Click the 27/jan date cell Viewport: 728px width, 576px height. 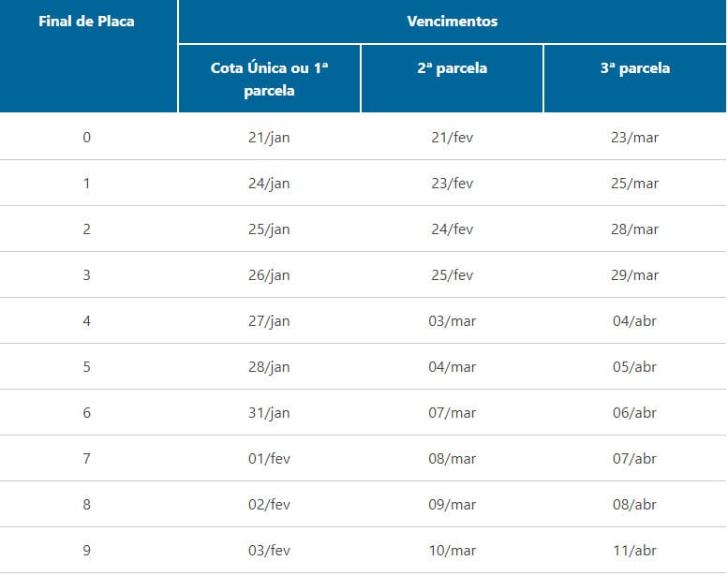tap(269, 320)
